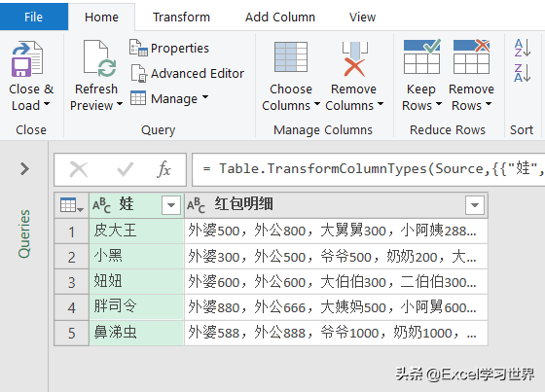Image resolution: width=545 pixels, height=392 pixels.
Task: Select row number 1
Action: pyautogui.click(x=72, y=232)
